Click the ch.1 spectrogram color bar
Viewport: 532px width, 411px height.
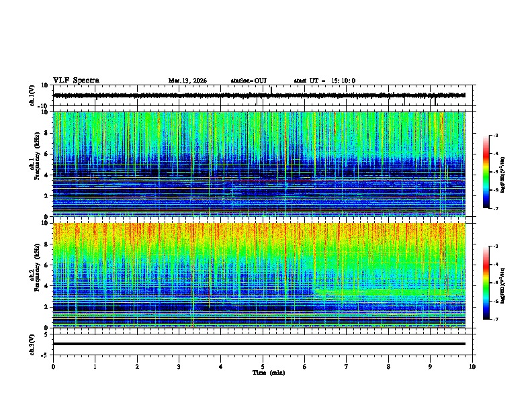pyautogui.click(x=486, y=172)
